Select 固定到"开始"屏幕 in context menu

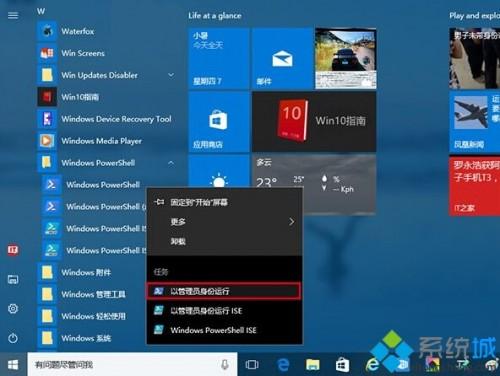pyautogui.click(x=225, y=202)
